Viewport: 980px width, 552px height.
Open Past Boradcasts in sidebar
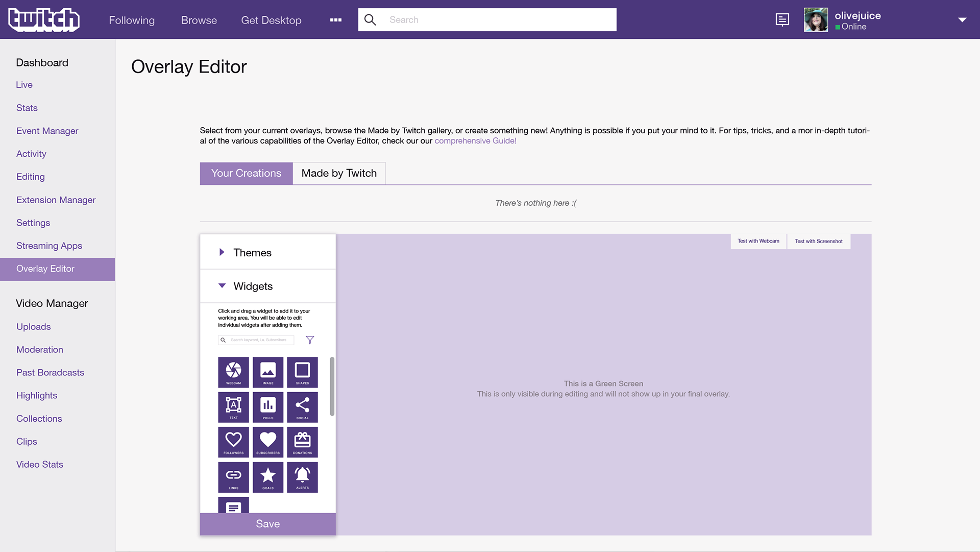point(50,373)
